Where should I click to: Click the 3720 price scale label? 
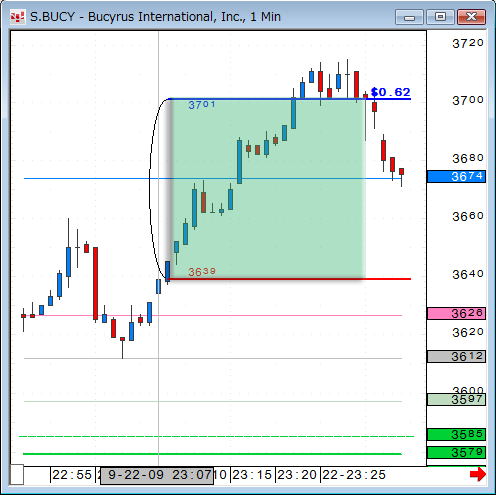467,43
